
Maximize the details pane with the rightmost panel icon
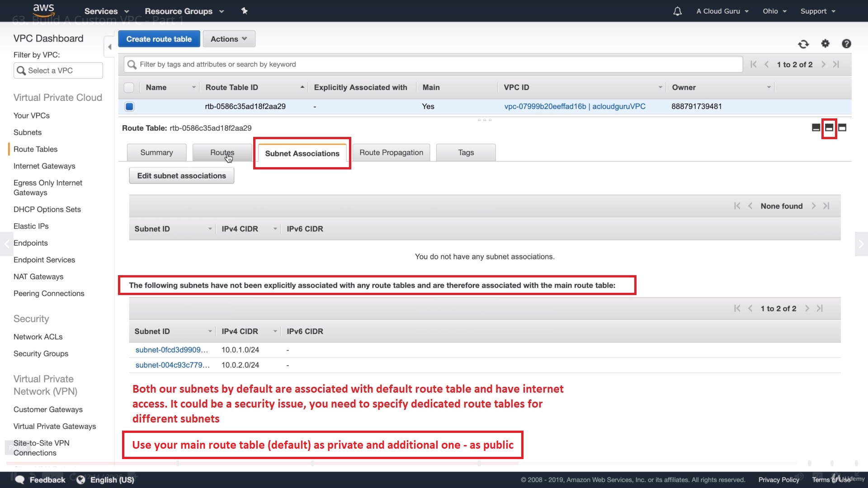[842, 128]
